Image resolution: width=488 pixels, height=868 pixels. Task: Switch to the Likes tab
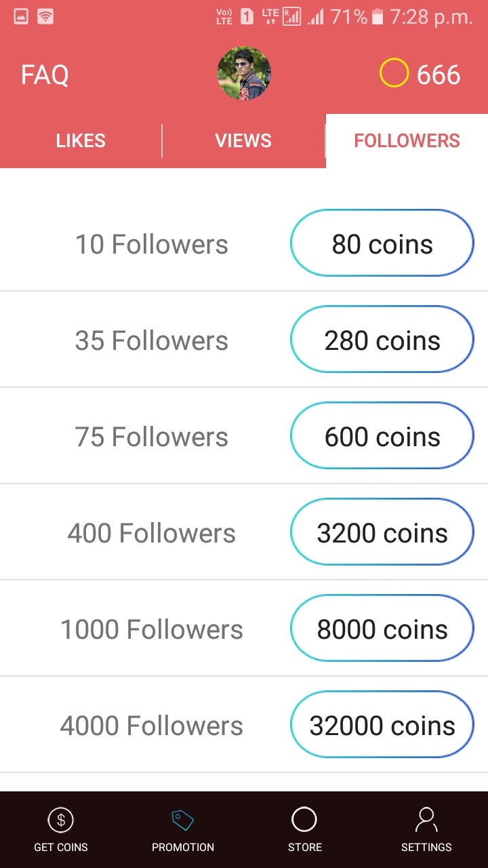tap(81, 141)
